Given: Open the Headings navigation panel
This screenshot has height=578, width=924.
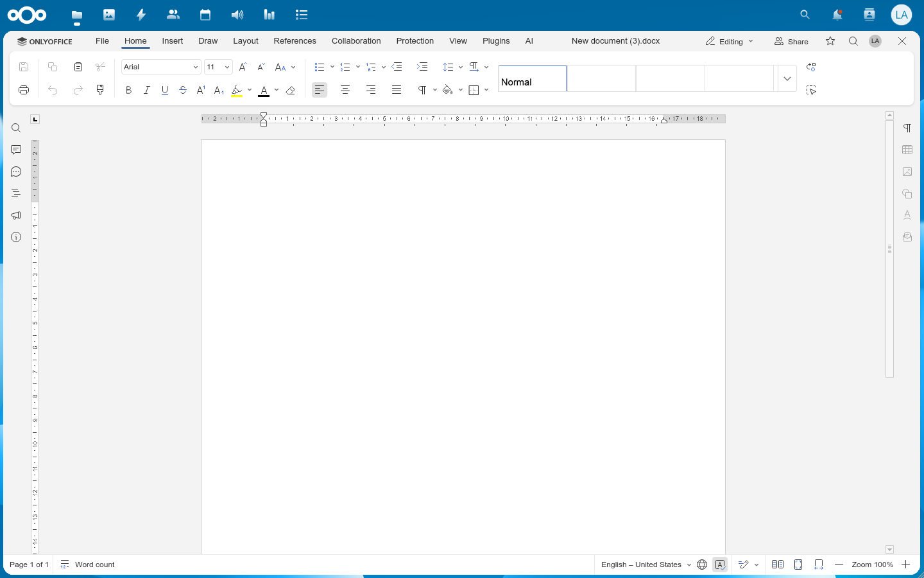Looking at the screenshot, I should click(16, 193).
